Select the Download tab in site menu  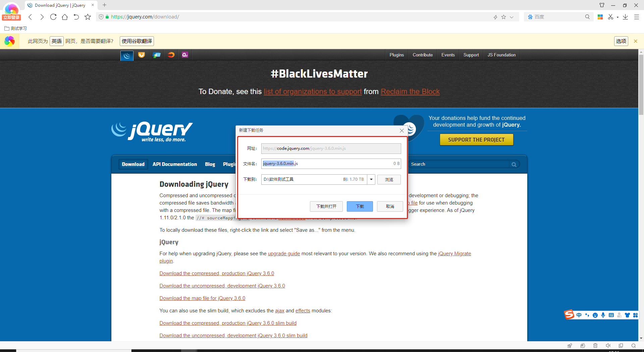[133, 164]
